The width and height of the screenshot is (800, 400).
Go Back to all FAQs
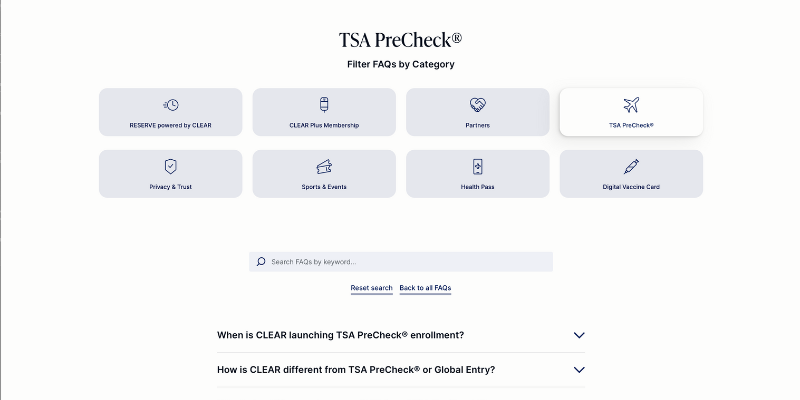click(425, 288)
